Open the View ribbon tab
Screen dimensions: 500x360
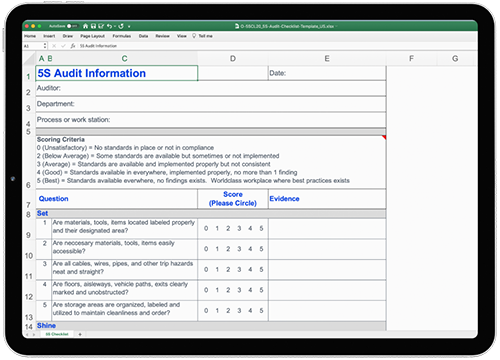(182, 36)
